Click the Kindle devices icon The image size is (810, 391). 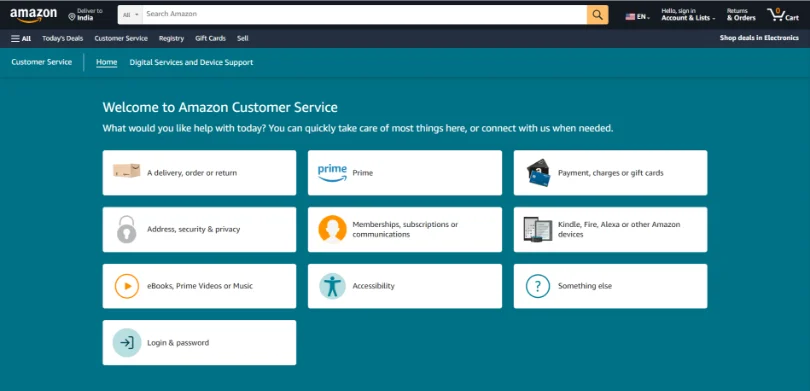pyautogui.click(x=538, y=229)
